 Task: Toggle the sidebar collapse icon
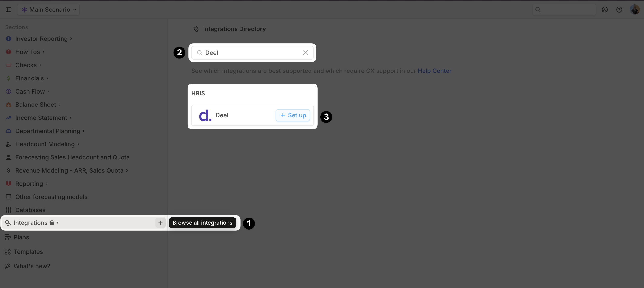9,10
